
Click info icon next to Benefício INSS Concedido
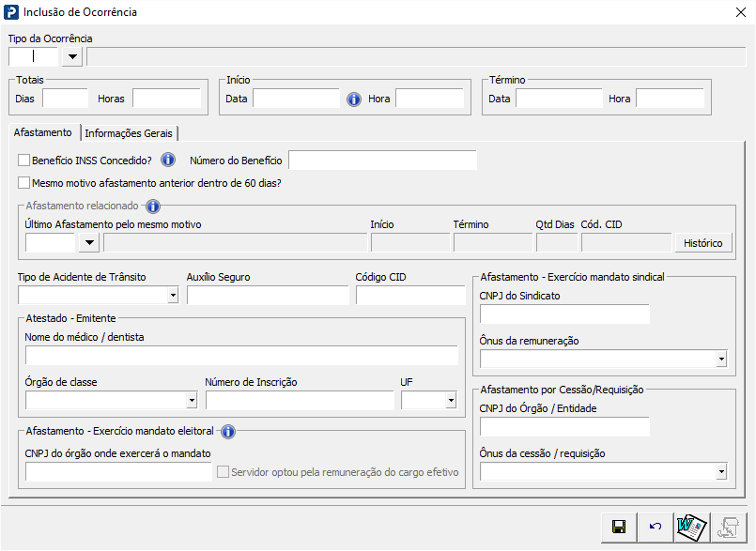click(168, 160)
